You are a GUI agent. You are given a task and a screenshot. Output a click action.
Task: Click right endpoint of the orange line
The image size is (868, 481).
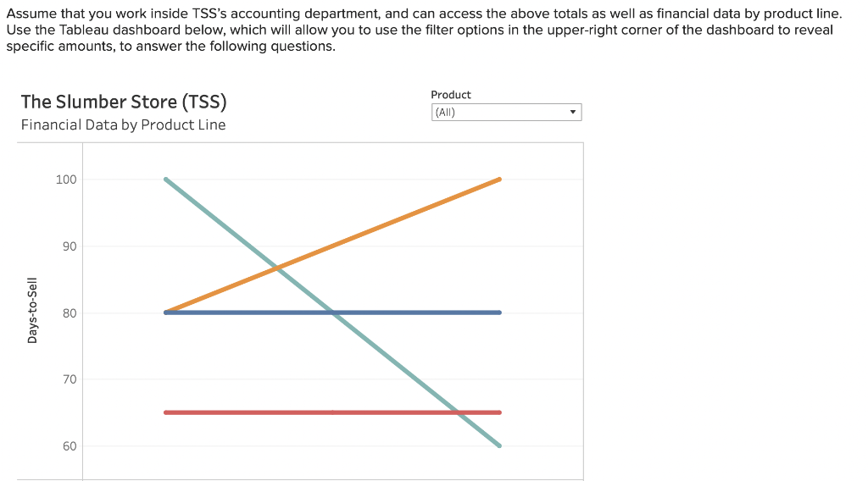coord(499,180)
